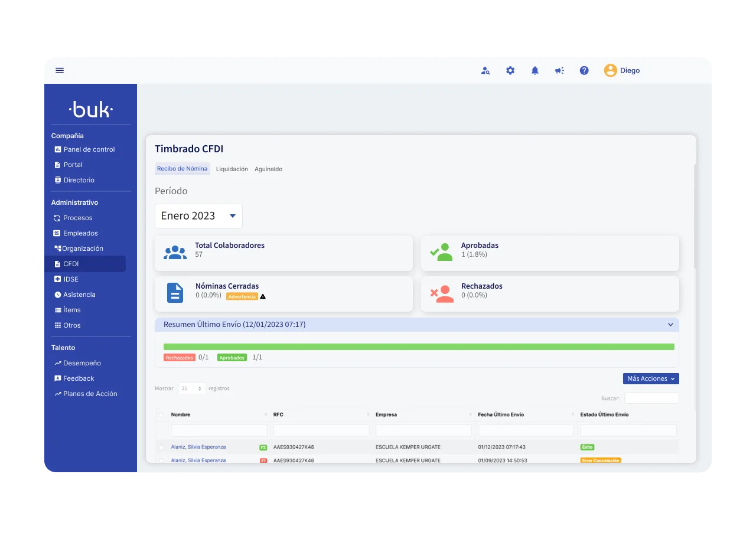Open notifications bell icon
756x546 pixels.
tap(535, 70)
